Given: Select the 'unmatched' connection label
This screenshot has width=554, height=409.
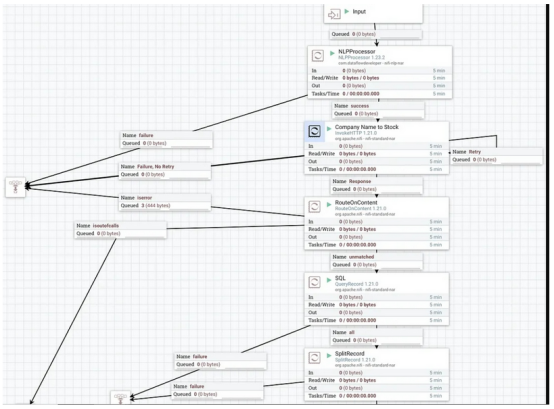Looking at the screenshot, I should 377,261.
